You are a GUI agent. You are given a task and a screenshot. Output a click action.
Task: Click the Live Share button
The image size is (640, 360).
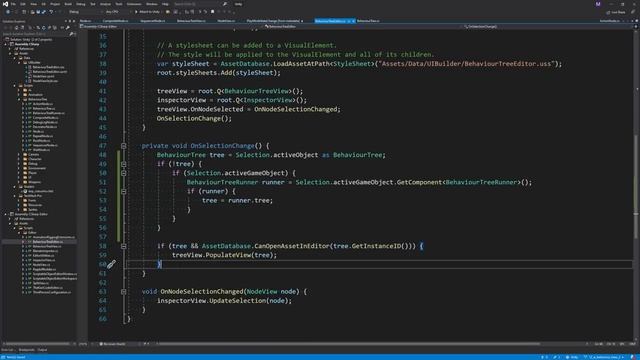click(x=616, y=12)
